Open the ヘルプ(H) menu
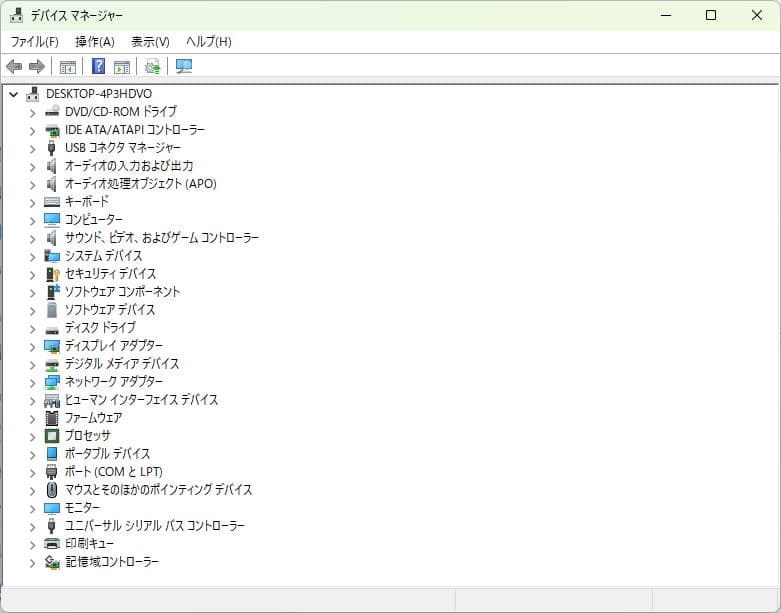 (x=209, y=41)
